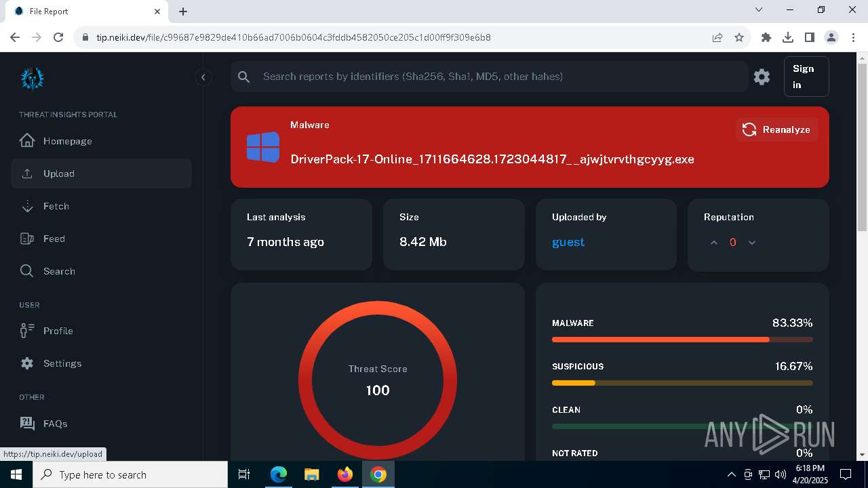Open the Chrome profile avatar

(831, 37)
